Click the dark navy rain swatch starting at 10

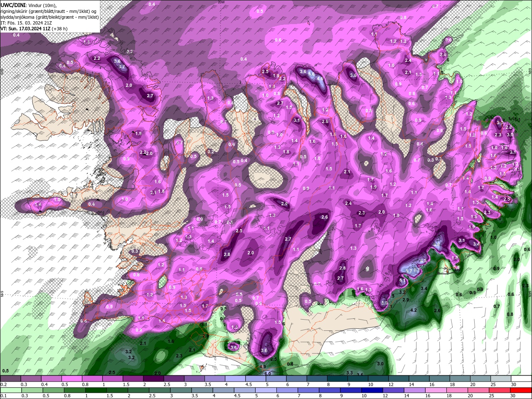click(372, 390)
